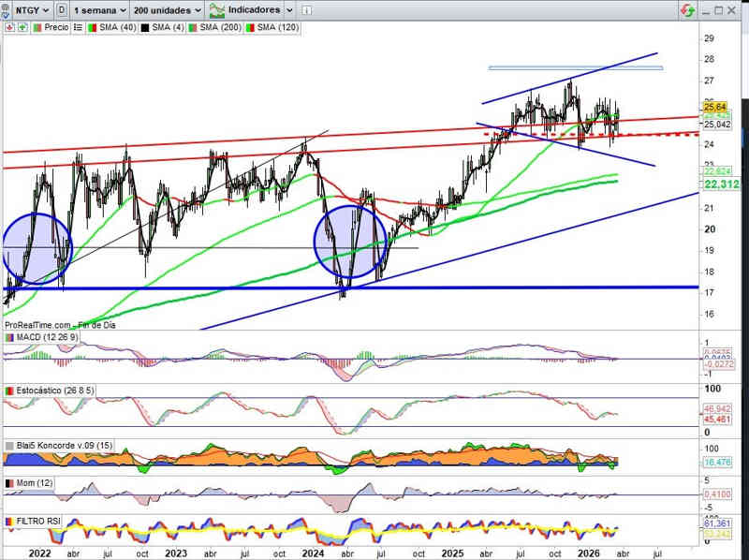This screenshot has height=560, width=749.
Task: Click the black SMA (4) color swatch
Action: (x=147, y=28)
